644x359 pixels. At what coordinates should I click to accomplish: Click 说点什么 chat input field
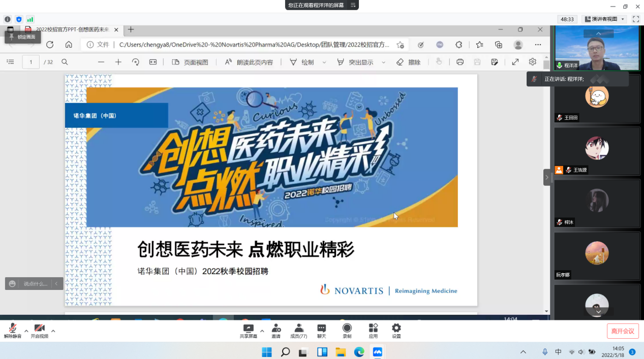click(x=36, y=284)
